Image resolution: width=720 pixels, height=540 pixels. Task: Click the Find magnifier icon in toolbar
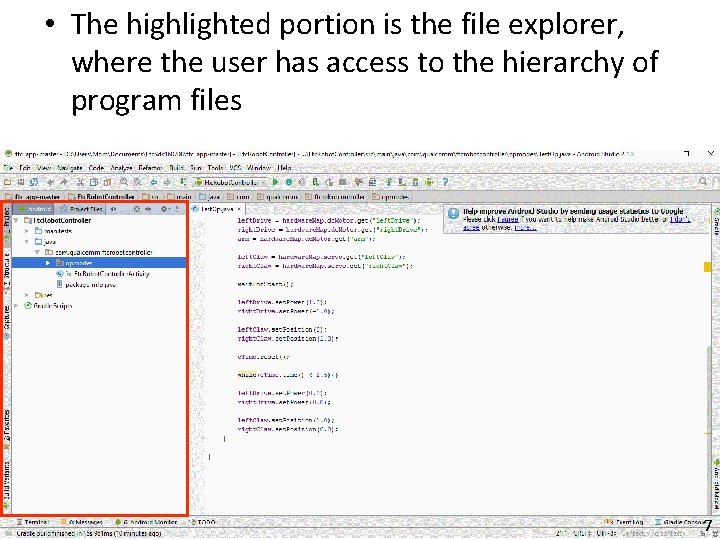click(124, 182)
